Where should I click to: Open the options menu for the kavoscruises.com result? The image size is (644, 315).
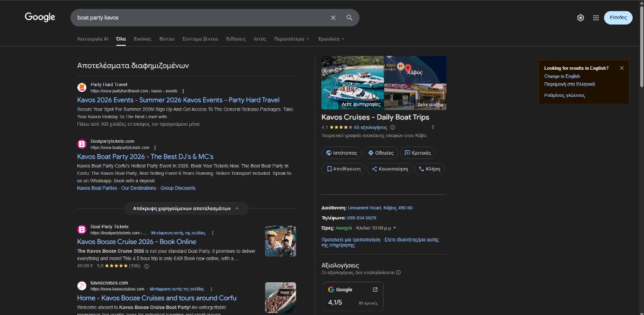[211, 289]
